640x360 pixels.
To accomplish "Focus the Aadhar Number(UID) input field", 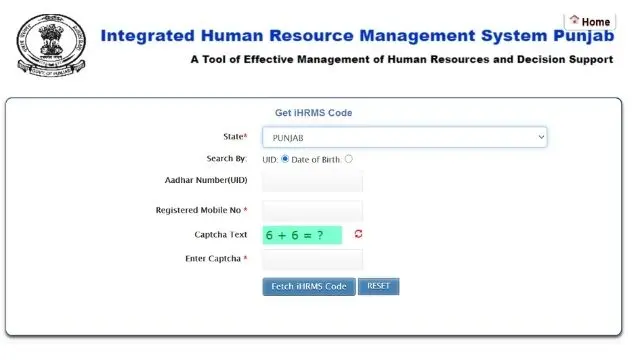I will tap(312, 181).
